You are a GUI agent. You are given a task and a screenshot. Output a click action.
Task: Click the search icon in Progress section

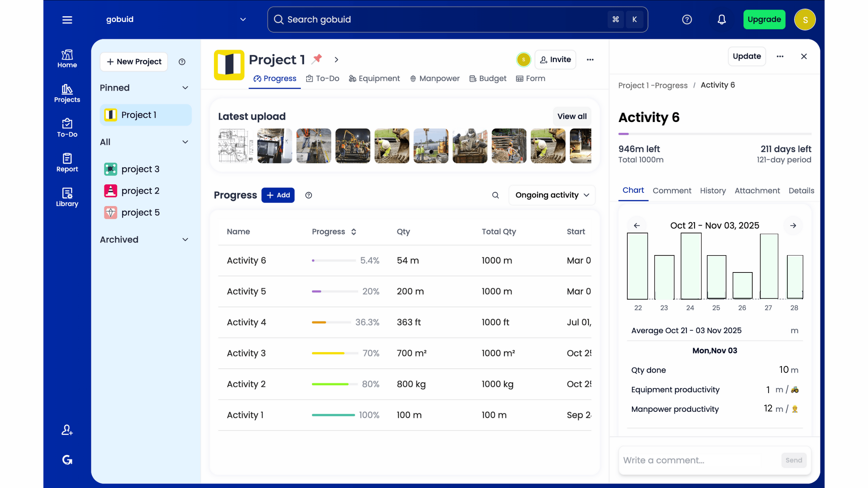click(495, 195)
